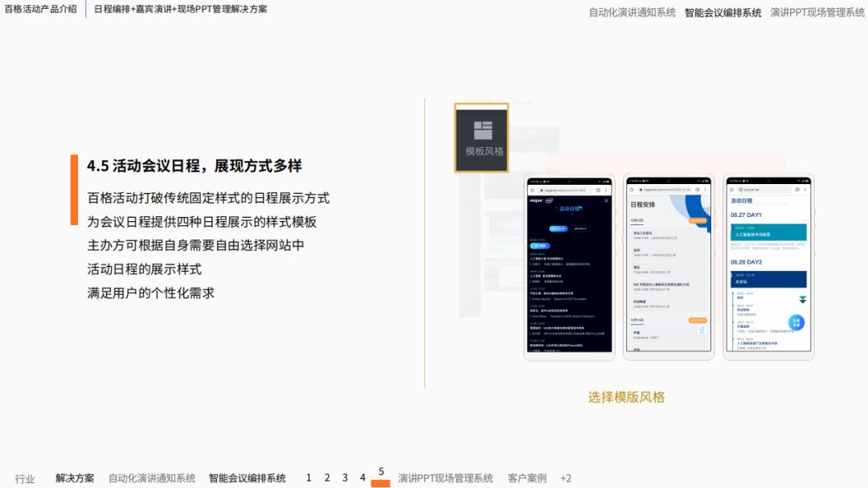Click the round blue floating button in third phone
The height and width of the screenshot is (488, 868).
(796, 322)
